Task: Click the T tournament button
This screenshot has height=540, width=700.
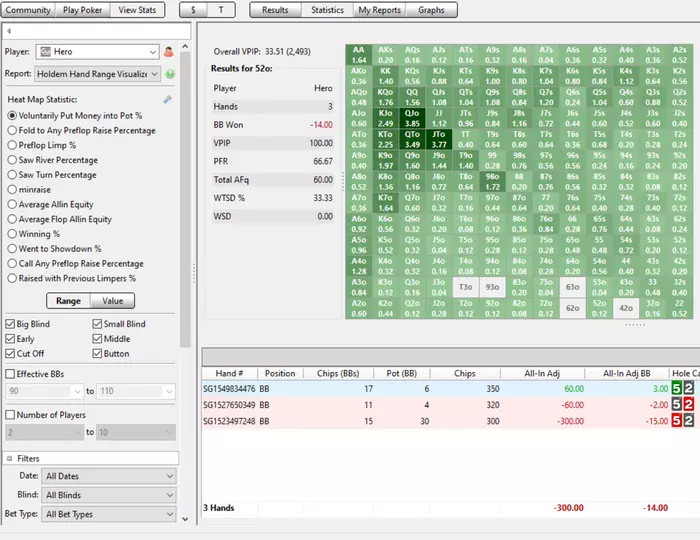Action: pos(221,10)
